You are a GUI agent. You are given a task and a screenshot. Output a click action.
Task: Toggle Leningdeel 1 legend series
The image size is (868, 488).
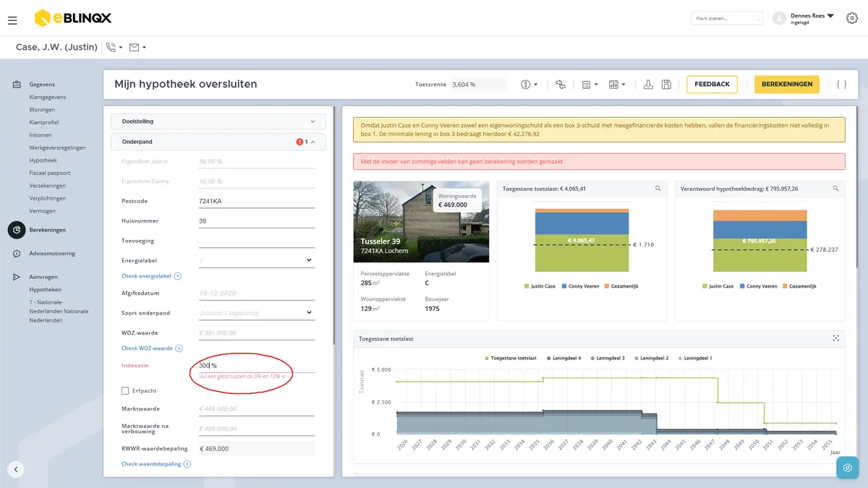tap(697, 358)
